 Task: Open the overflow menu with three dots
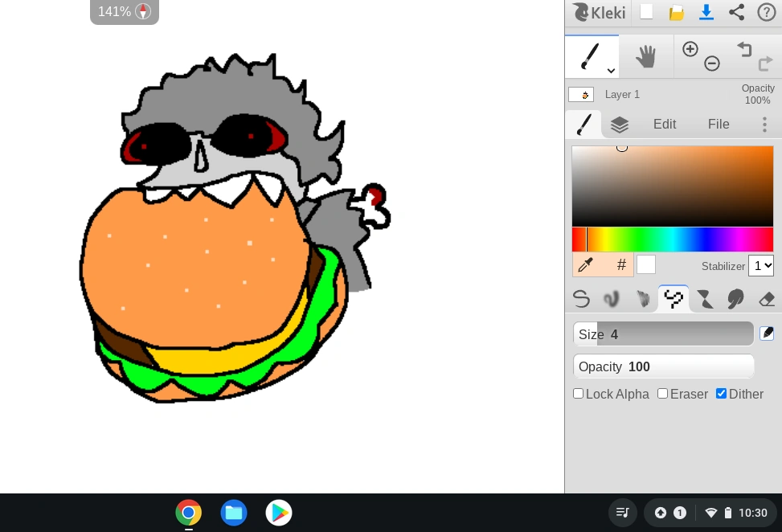(764, 124)
